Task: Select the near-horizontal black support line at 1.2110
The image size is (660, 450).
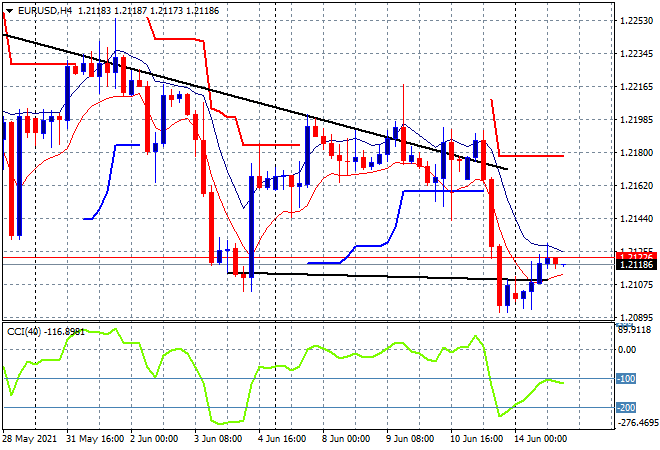Action: [387, 276]
